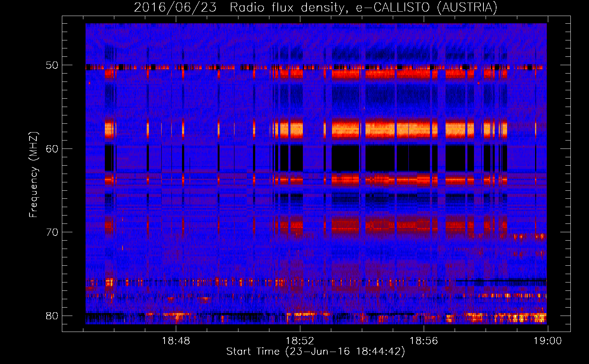
Task: Click the '60' frequency axis label
Action: click(52, 149)
